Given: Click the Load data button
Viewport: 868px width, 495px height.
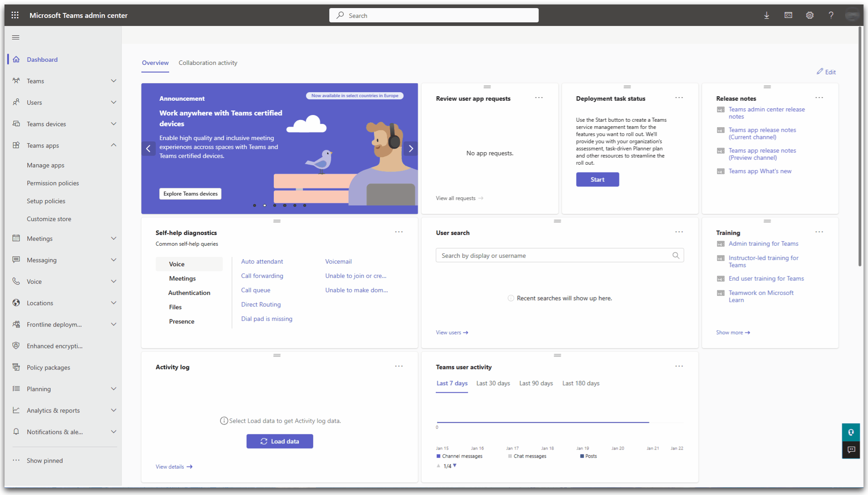Looking at the screenshot, I should [280, 441].
